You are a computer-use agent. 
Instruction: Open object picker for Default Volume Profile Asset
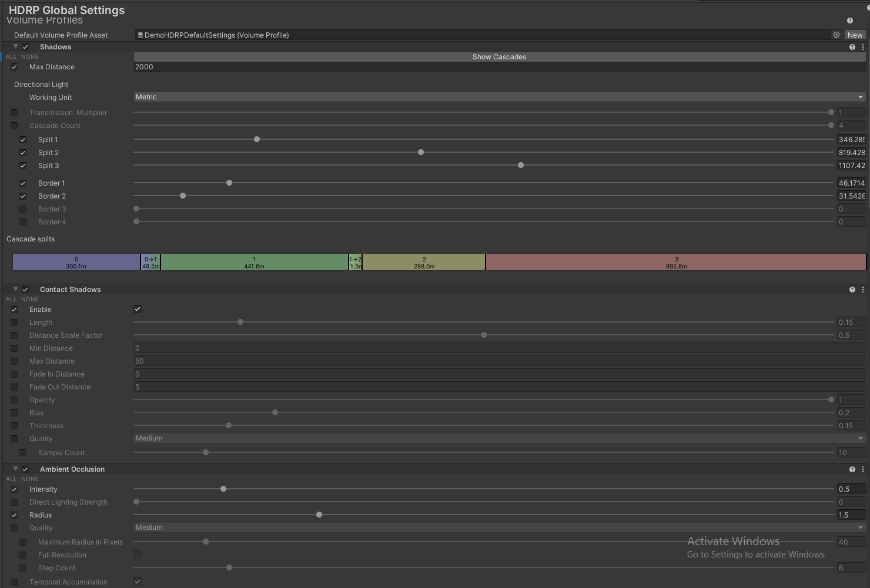tap(836, 35)
